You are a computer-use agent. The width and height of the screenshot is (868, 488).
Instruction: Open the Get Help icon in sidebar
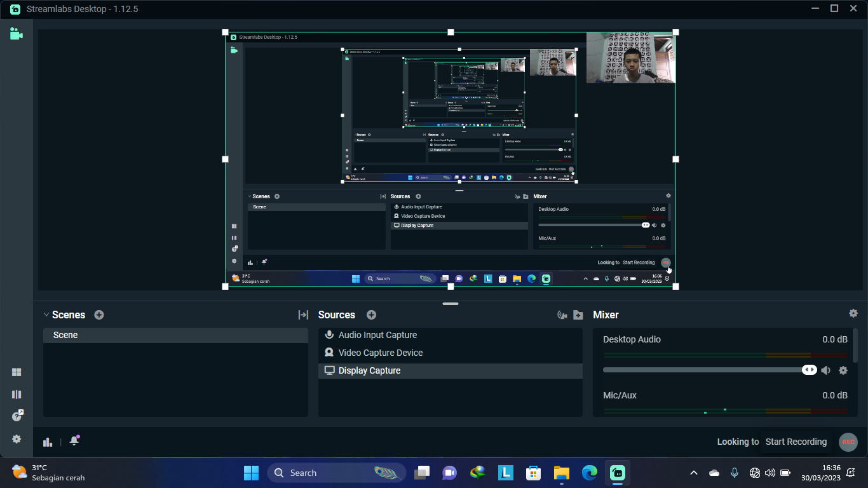click(17, 416)
